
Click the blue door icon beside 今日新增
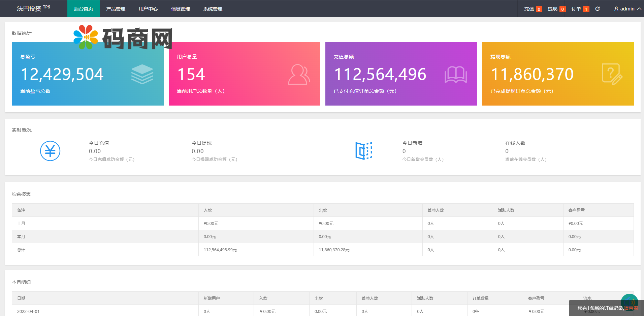[x=364, y=151]
